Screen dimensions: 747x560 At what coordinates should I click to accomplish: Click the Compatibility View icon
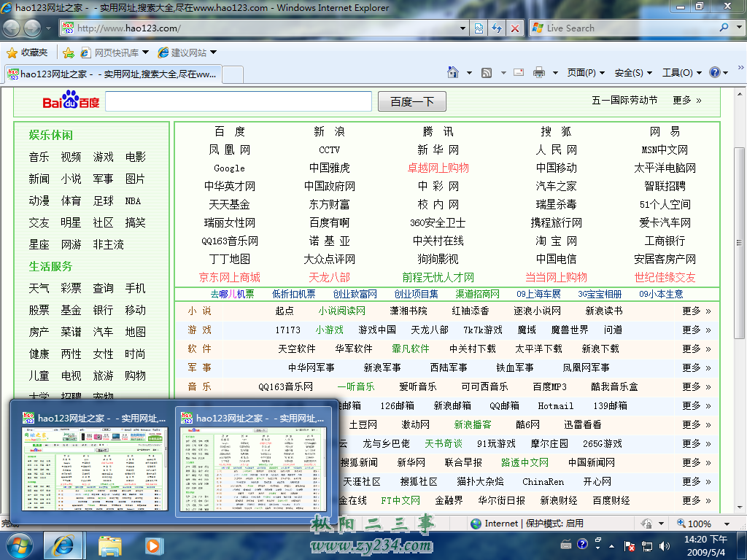coord(479,28)
